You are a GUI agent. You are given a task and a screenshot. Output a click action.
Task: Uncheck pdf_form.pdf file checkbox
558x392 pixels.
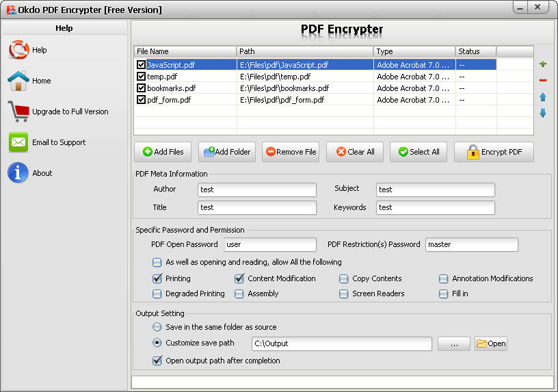141,100
